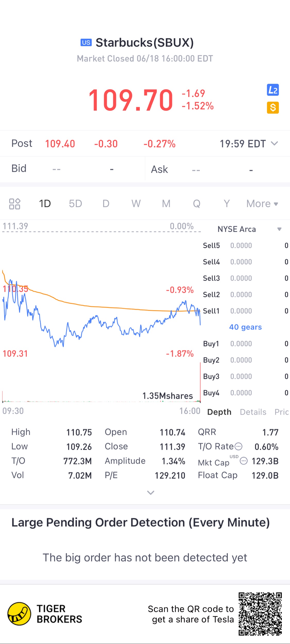The height and width of the screenshot is (644, 290).
Task: Open the chart layout grid icon
Action: 15,204
